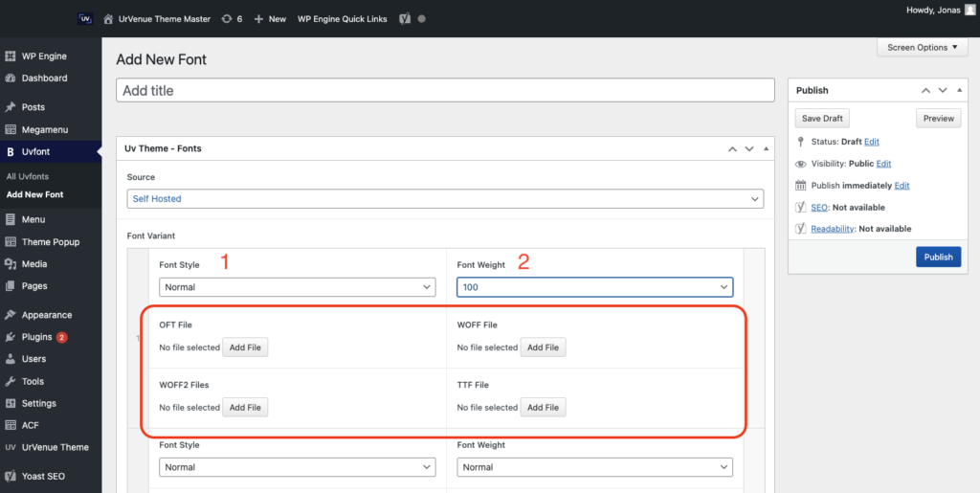Open first Font Style dropdown set to Normal
This screenshot has width=980, height=493.
click(x=297, y=287)
